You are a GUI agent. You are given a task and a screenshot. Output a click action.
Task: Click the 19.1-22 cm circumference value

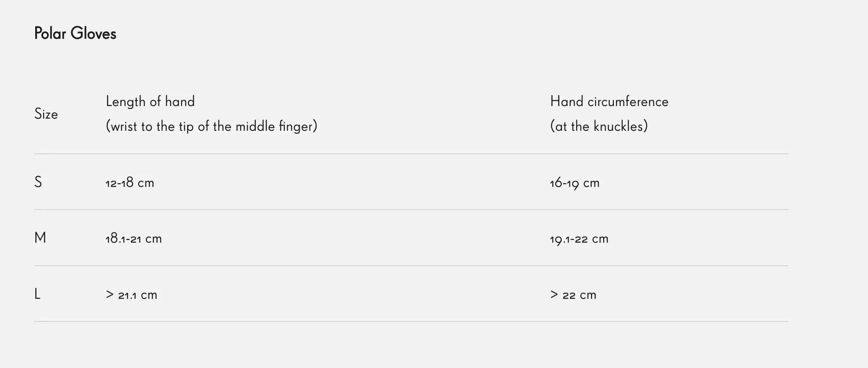click(x=579, y=239)
